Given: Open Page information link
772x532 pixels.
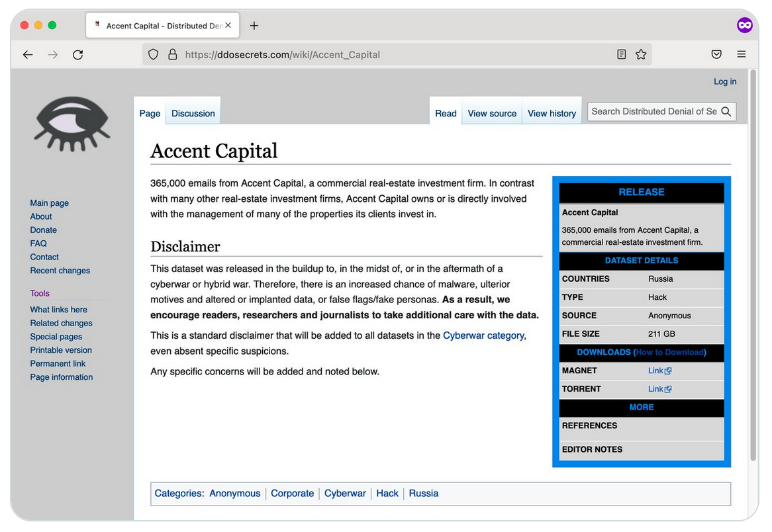Looking at the screenshot, I should click(61, 377).
